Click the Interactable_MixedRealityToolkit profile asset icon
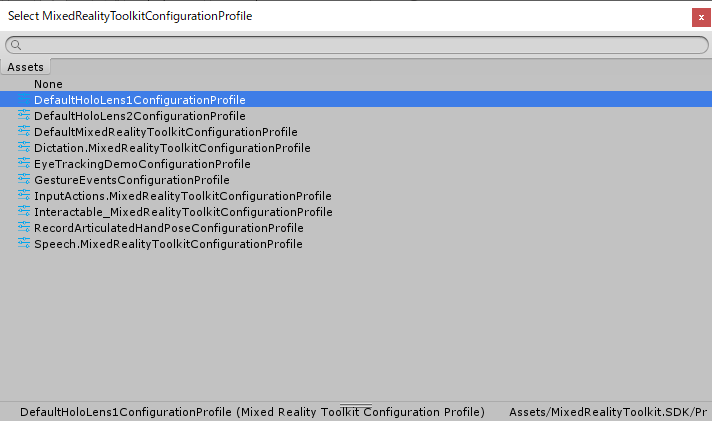Screen dimensions: 712x421 24,211
